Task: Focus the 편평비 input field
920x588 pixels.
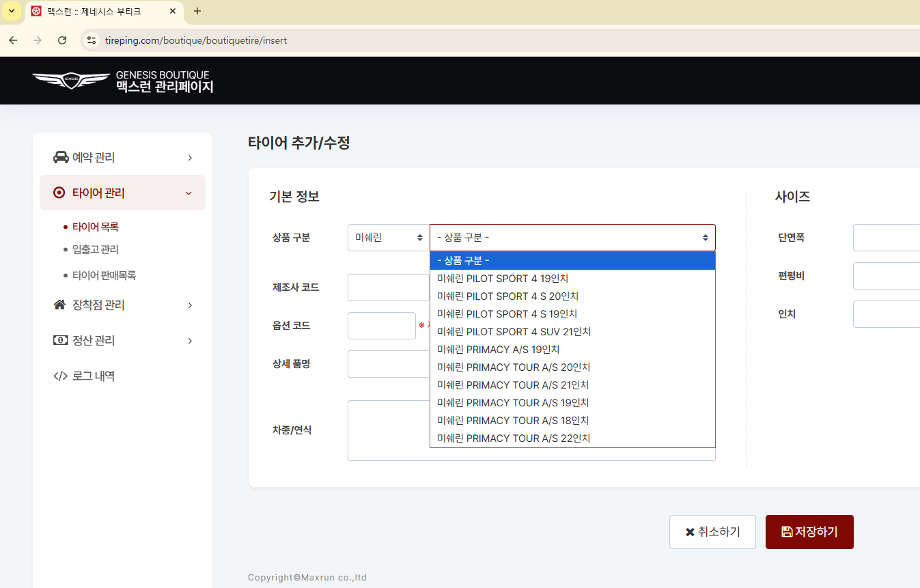Action: [x=887, y=276]
